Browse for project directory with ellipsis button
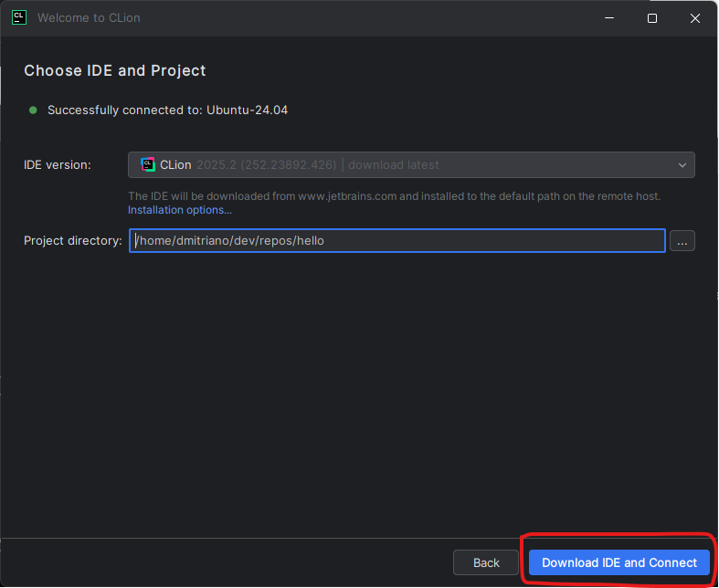719x588 pixels. pos(682,241)
